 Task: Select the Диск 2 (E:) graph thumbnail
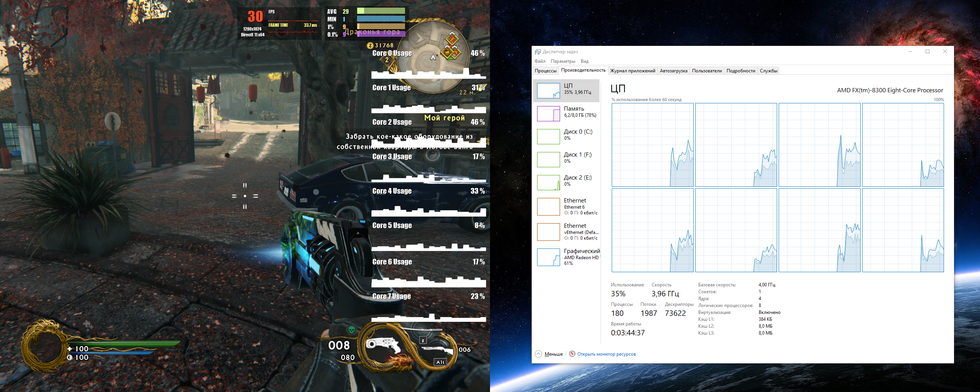(549, 183)
